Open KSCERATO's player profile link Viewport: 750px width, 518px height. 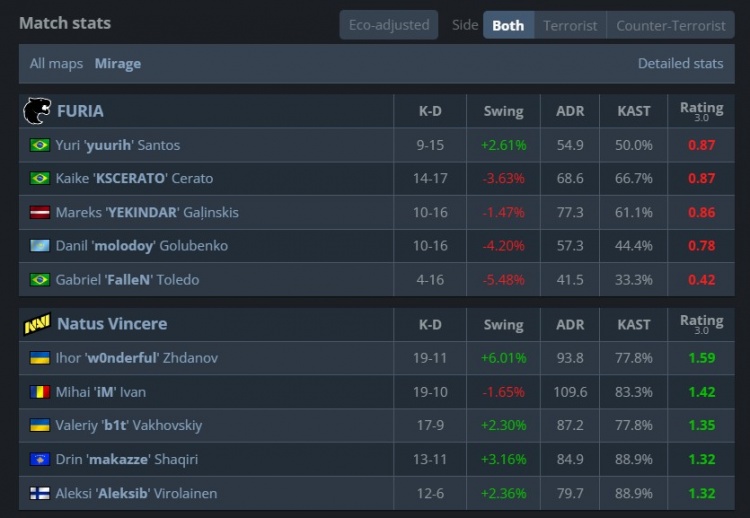134,179
